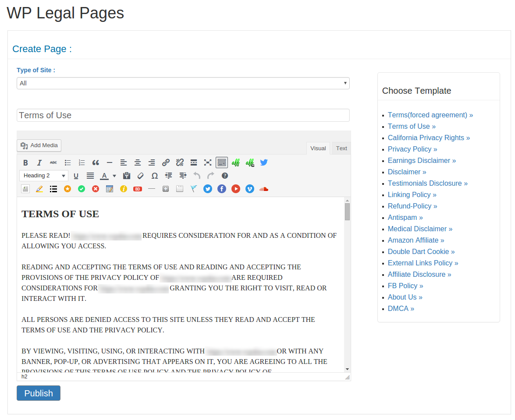Toggle the toolbar kitchen sink button
This screenshot has height=420, width=515.
pos(222,162)
